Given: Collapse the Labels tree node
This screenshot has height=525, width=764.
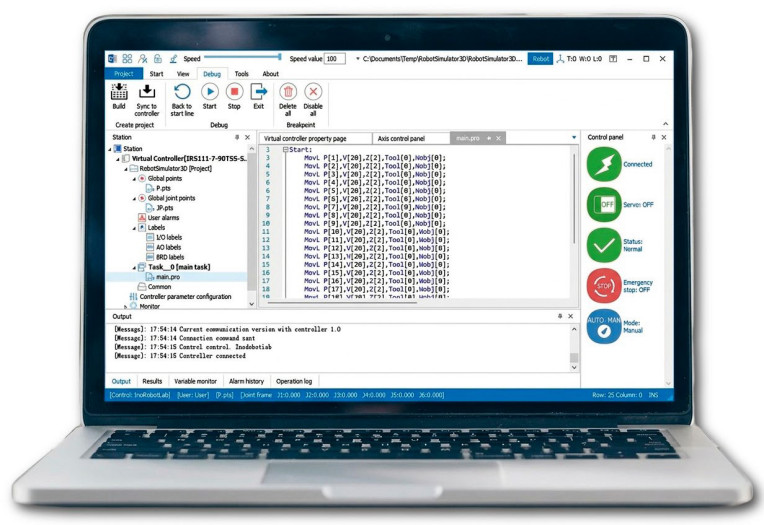Looking at the screenshot, I should click(x=134, y=227).
